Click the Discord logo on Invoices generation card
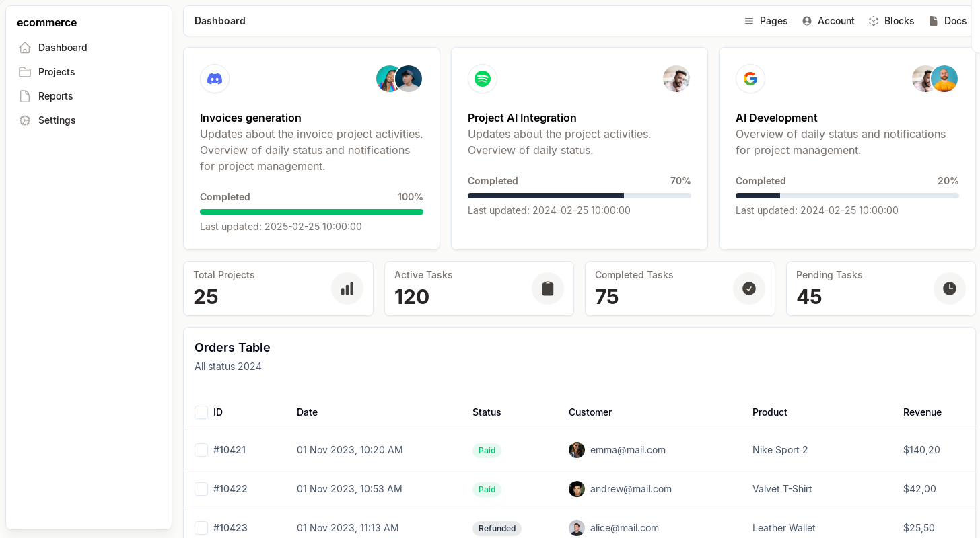Viewport: 980px width, 538px height. coord(215,79)
